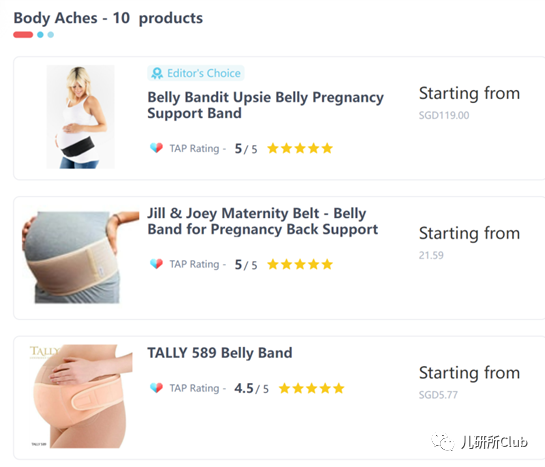Click the 21.59 price
This screenshot has width=545, height=467.
click(x=431, y=255)
